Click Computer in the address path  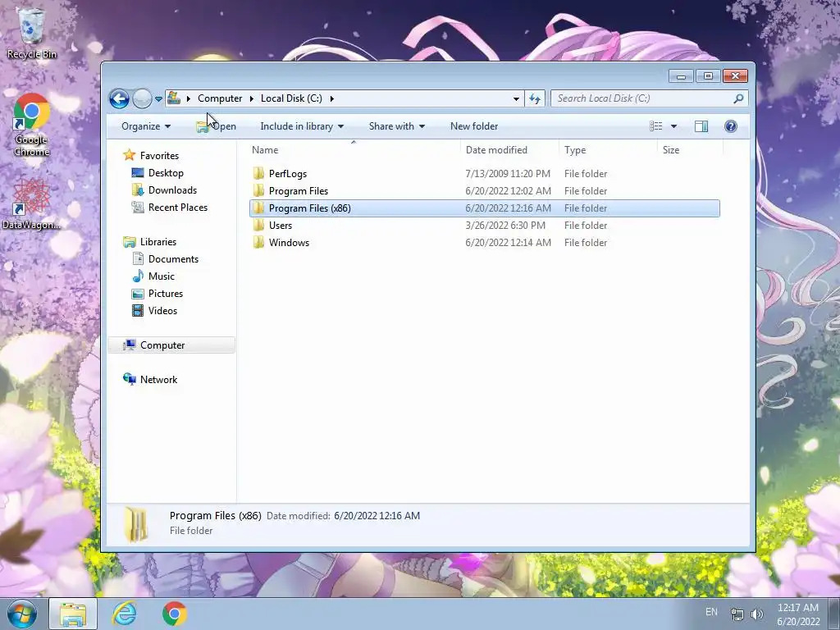click(x=220, y=98)
